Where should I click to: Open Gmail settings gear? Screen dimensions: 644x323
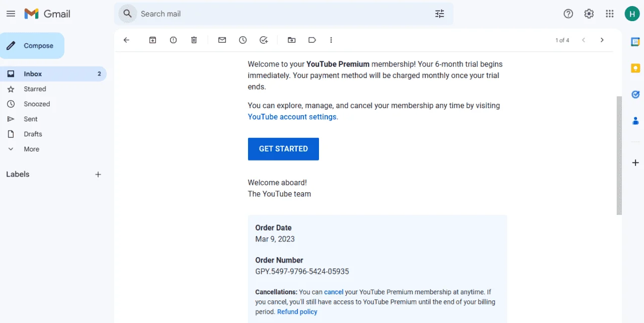589,14
